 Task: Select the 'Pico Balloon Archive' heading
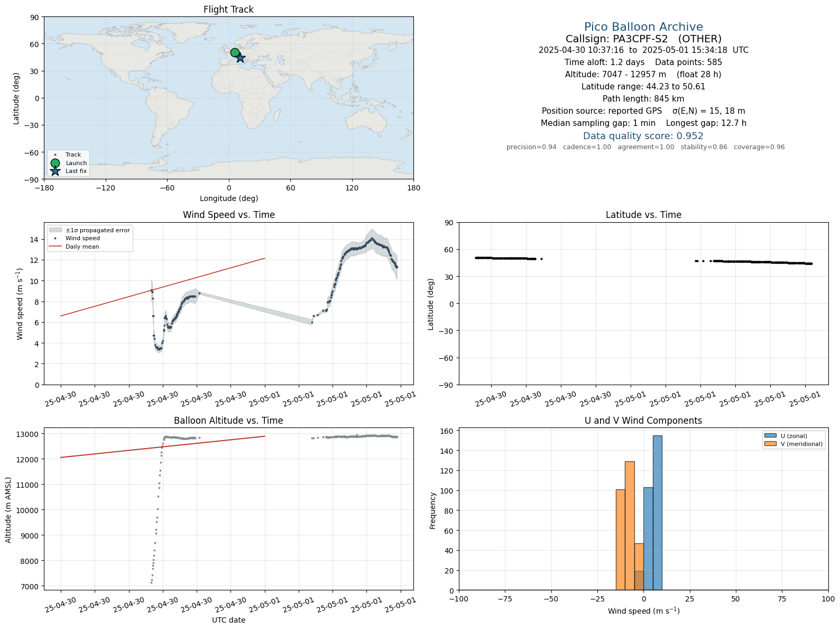(x=643, y=27)
